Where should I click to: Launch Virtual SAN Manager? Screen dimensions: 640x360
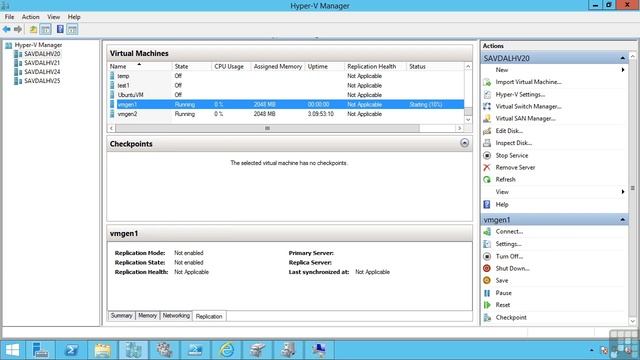pos(525,119)
